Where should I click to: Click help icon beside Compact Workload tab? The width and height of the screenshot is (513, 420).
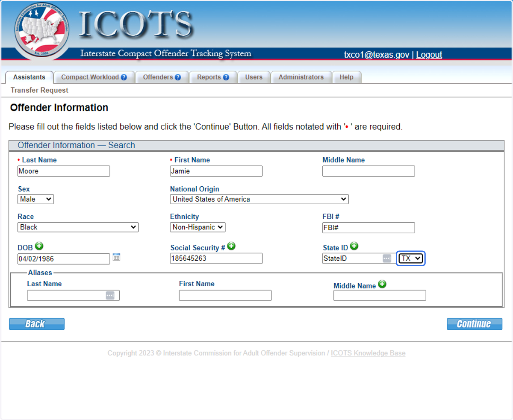pyautogui.click(x=124, y=77)
